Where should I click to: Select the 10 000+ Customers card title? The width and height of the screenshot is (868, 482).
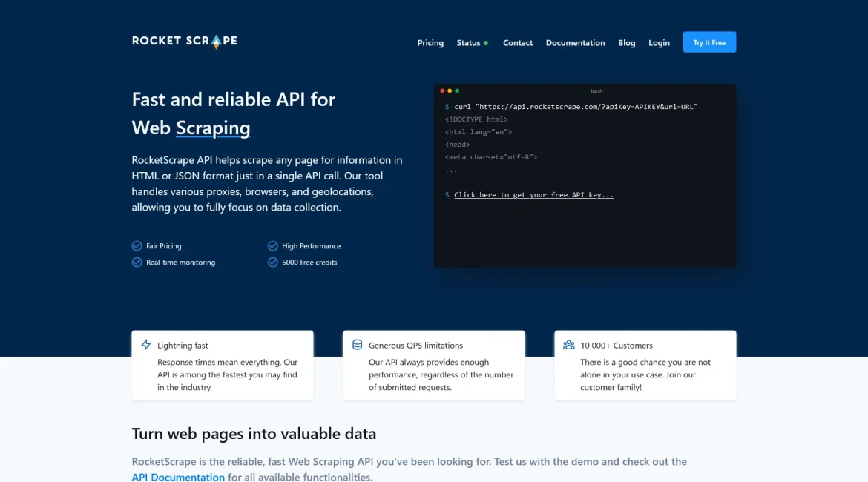pos(616,346)
